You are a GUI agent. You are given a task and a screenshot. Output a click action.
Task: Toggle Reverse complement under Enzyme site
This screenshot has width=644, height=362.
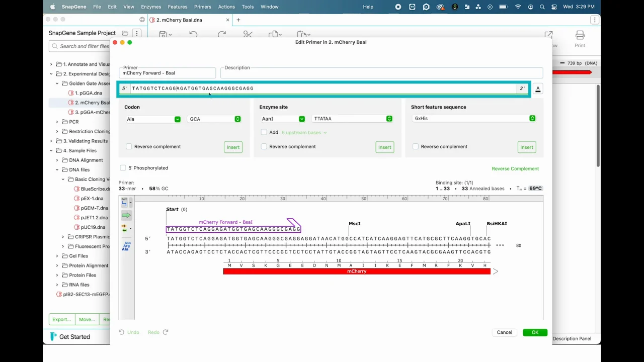point(264,147)
